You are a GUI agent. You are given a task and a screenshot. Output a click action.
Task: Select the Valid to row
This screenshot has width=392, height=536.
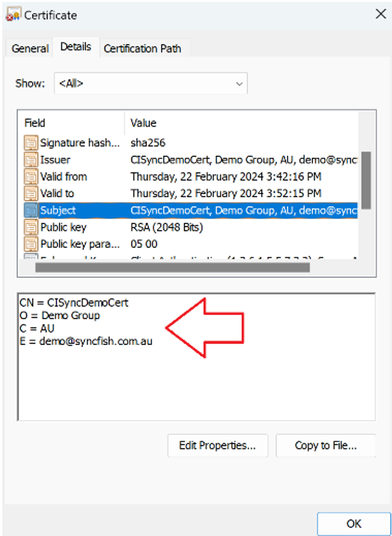(x=191, y=194)
